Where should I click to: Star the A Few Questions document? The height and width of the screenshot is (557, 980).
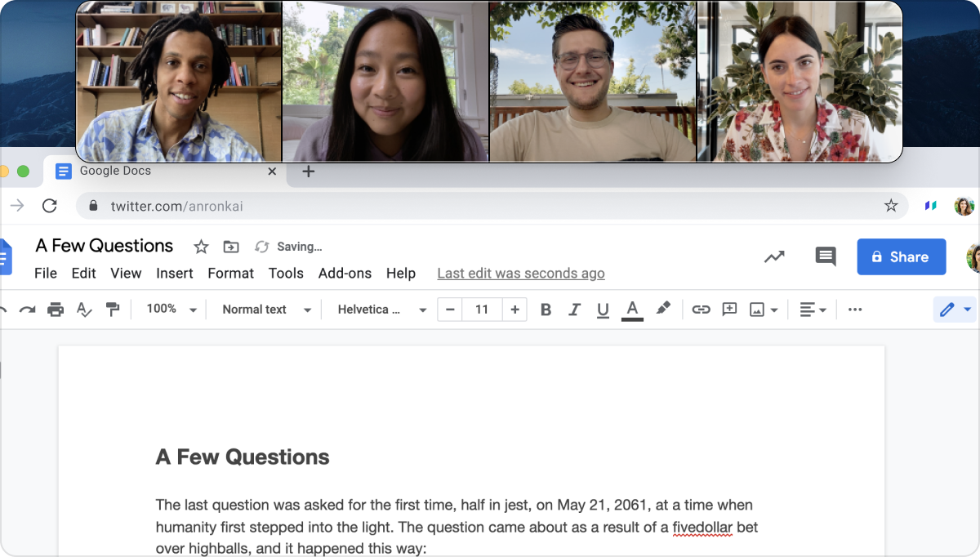tap(201, 247)
